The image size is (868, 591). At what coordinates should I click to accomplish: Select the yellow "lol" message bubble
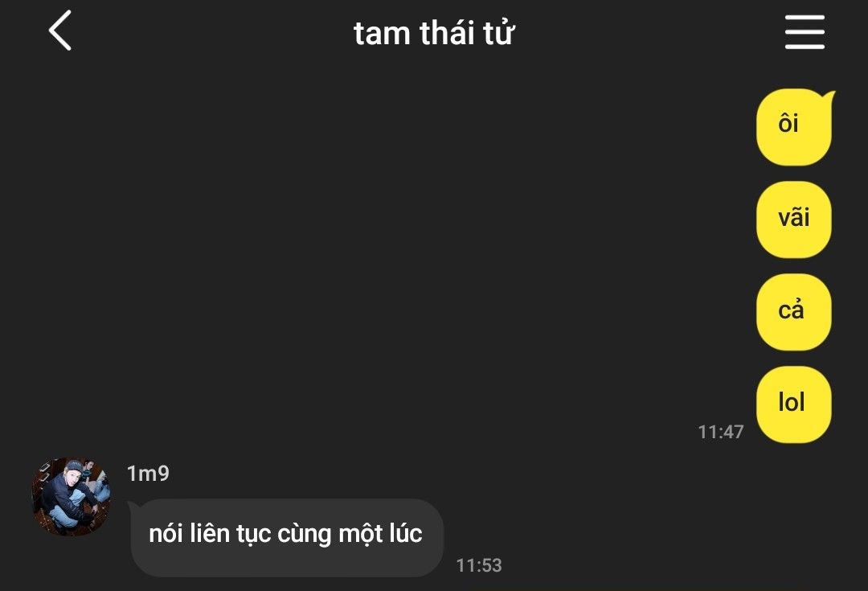pos(794,404)
